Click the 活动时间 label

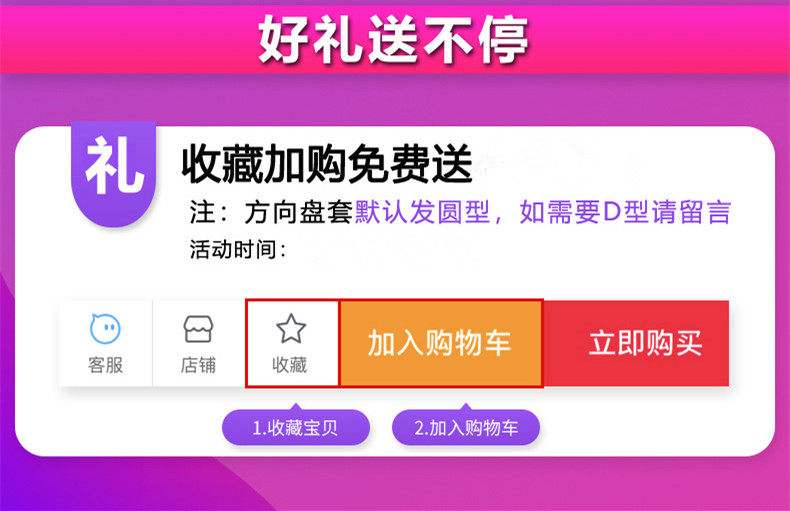(238, 249)
